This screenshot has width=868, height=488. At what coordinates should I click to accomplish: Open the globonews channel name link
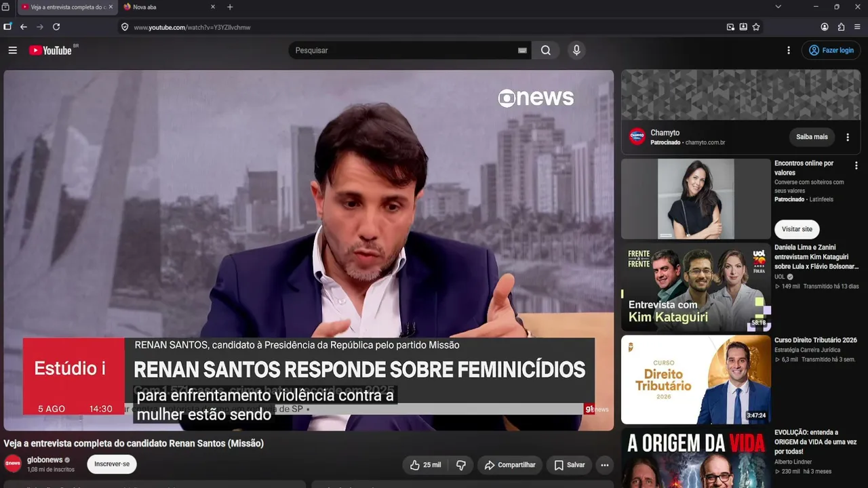point(45,460)
